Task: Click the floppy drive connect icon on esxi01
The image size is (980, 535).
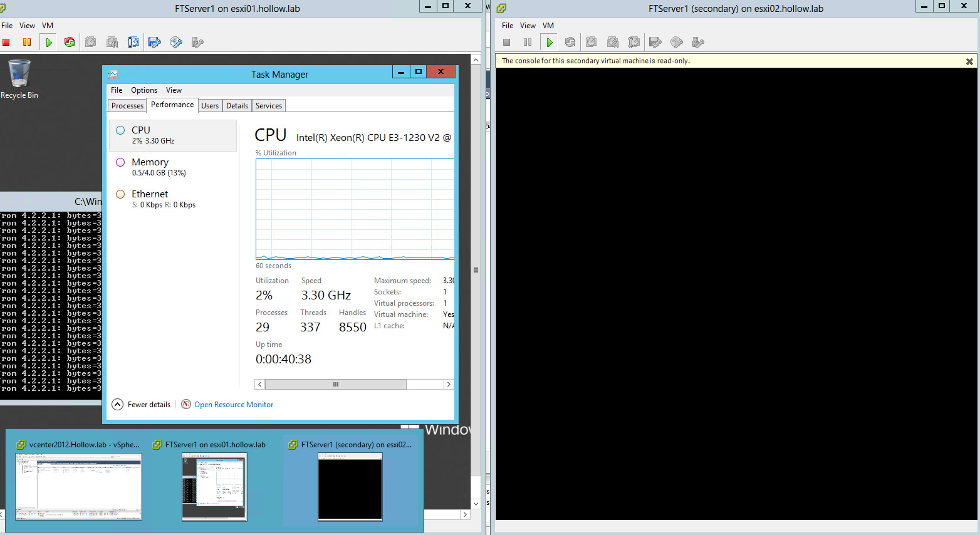Action: [155, 43]
